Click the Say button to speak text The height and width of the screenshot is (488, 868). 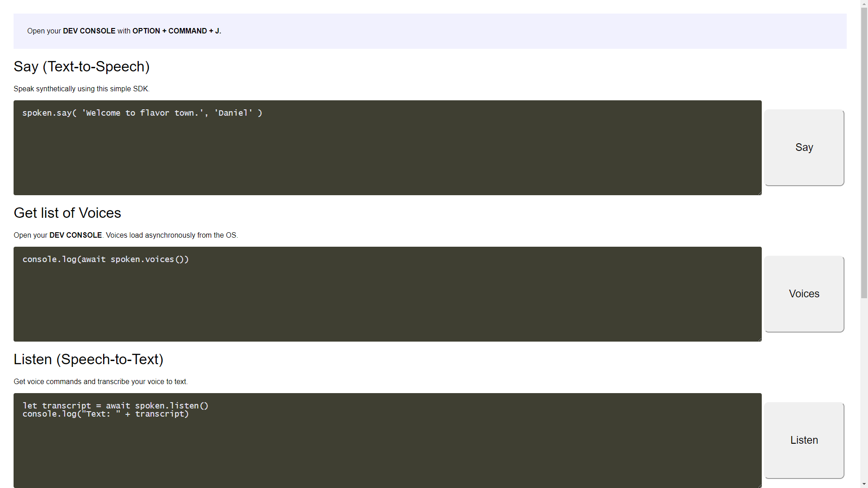pos(804,147)
